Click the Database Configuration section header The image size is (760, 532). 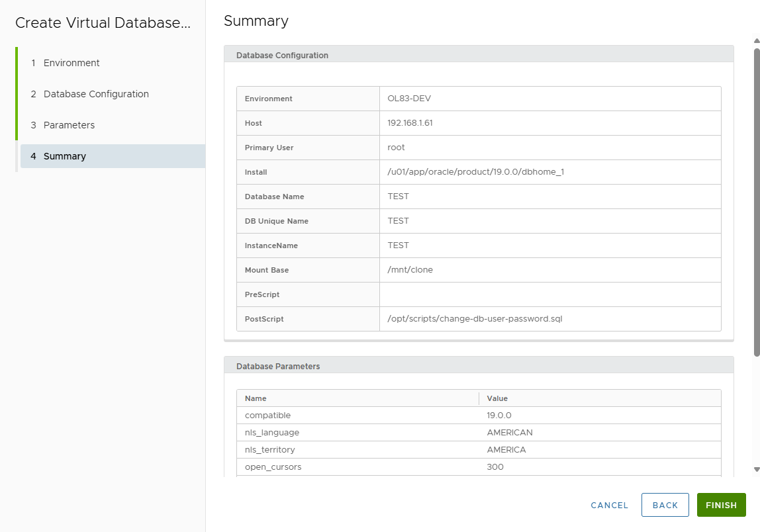(282, 56)
